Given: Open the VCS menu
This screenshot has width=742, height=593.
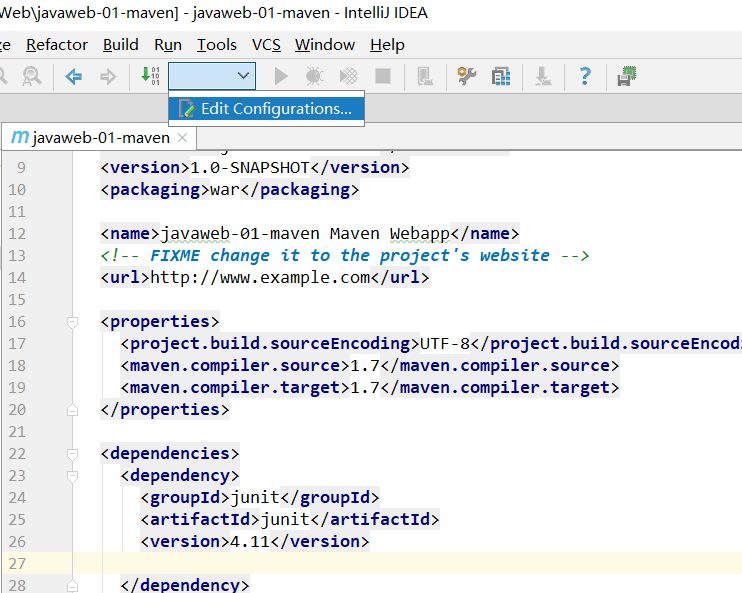Looking at the screenshot, I should point(266,45).
